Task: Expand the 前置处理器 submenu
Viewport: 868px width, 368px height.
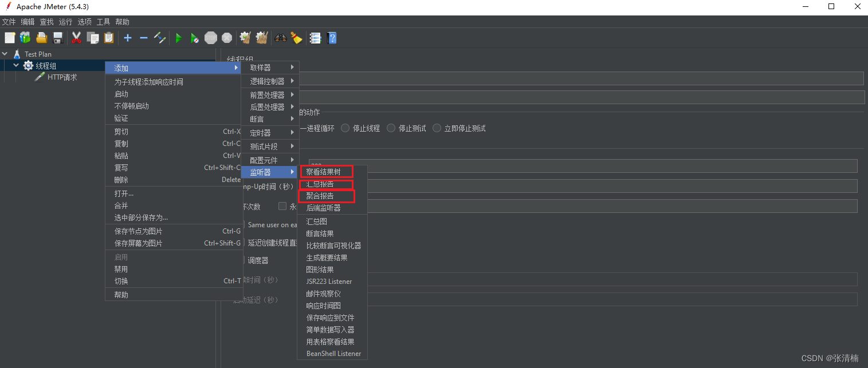Action: click(x=269, y=95)
